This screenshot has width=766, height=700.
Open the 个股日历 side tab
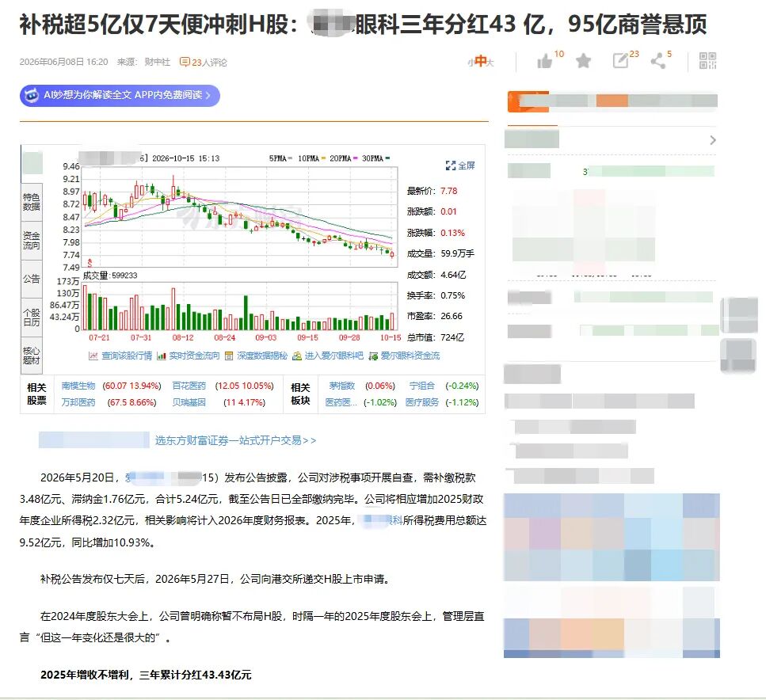(x=32, y=317)
